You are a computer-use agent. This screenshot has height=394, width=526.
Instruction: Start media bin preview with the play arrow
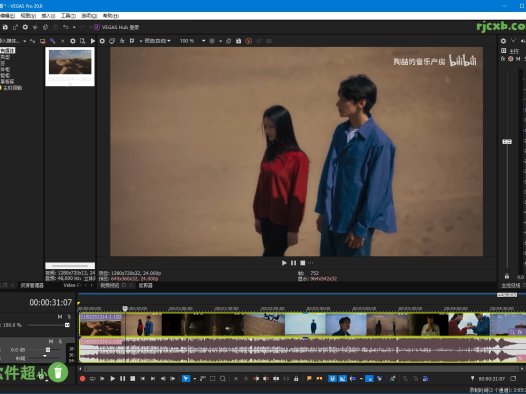pos(93,41)
